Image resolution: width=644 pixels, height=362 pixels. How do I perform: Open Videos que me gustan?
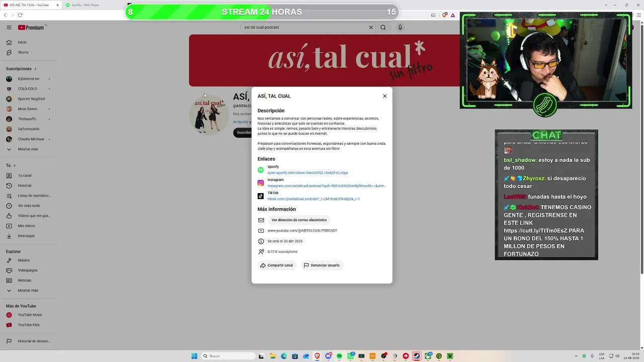29,216
